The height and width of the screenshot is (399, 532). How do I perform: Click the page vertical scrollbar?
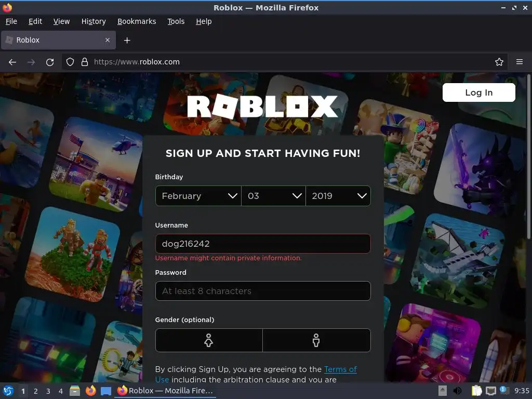(529, 156)
